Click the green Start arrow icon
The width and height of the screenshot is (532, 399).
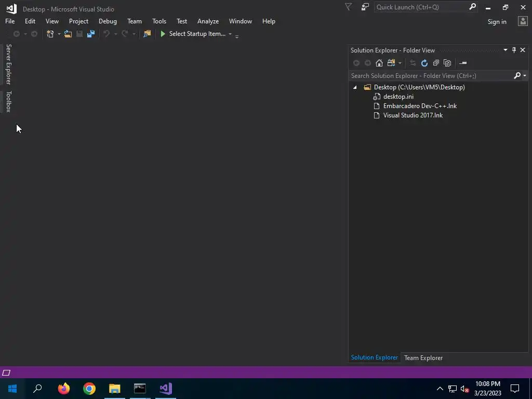click(163, 34)
